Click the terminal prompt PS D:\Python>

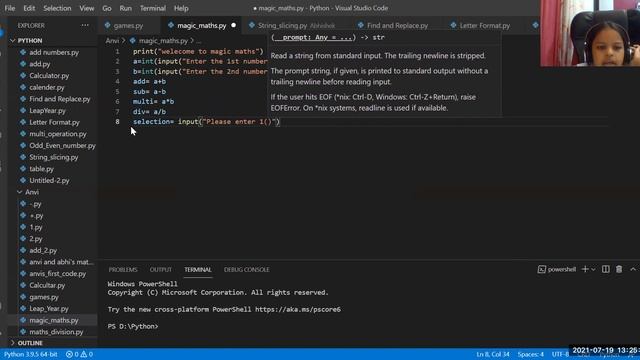[x=133, y=326]
